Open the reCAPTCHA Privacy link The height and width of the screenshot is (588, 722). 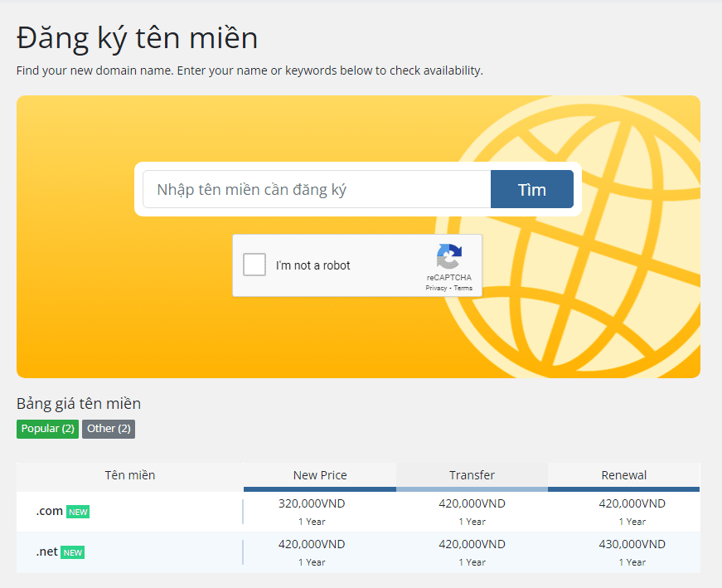point(436,289)
